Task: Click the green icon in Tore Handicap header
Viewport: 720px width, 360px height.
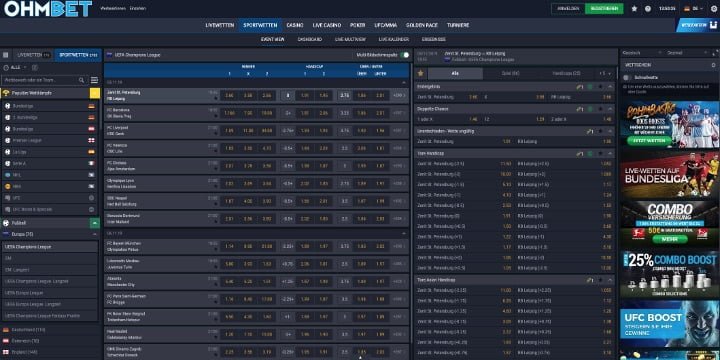Action: [x=590, y=153]
